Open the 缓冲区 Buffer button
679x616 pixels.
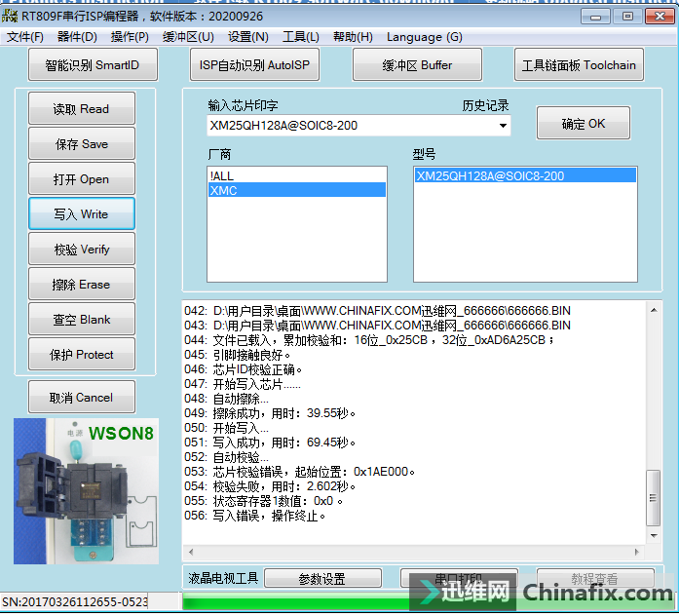417,65
